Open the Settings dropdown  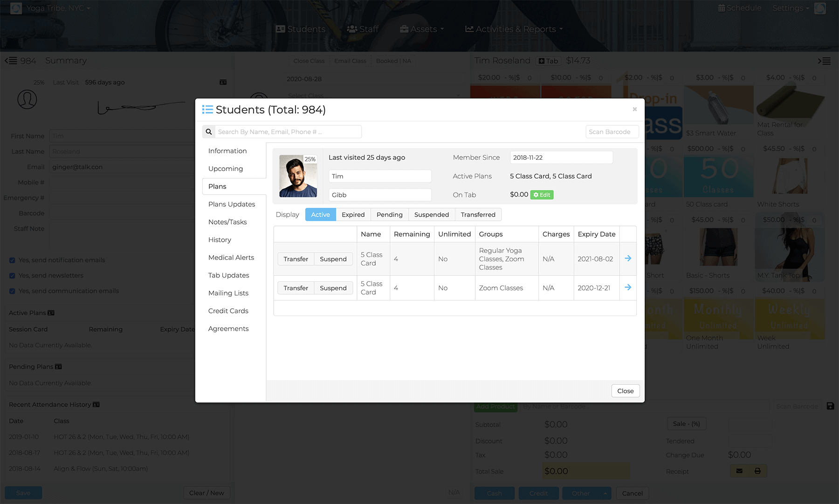pyautogui.click(x=791, y=8)
